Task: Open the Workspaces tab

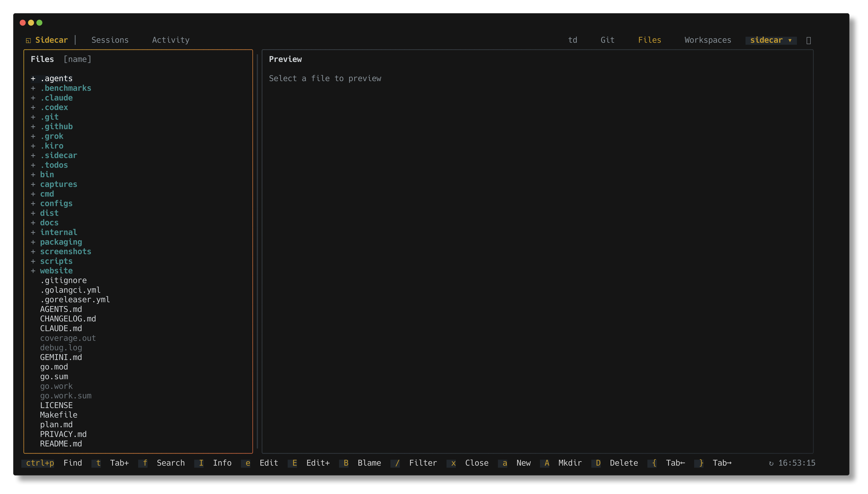Action: pos(708,40)
